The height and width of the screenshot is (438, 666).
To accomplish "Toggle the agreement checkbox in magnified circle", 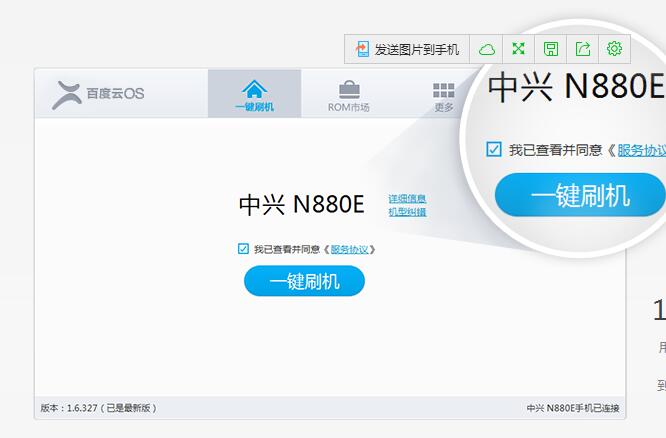I will coord(494,149).
